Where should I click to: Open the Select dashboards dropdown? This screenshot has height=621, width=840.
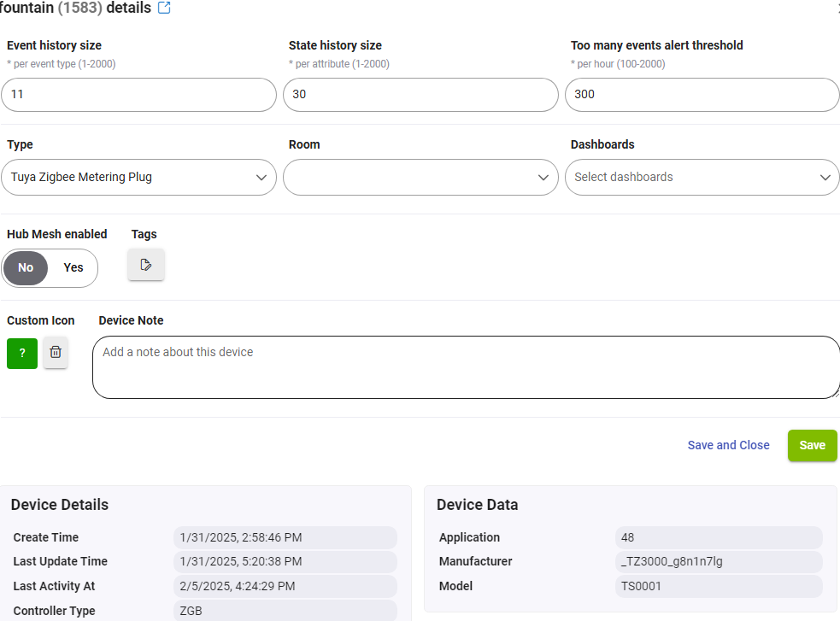702,178
